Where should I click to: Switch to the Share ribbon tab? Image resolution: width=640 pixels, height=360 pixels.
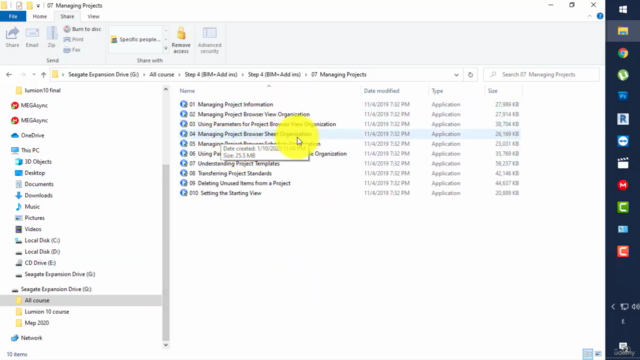tap(67, 16)
